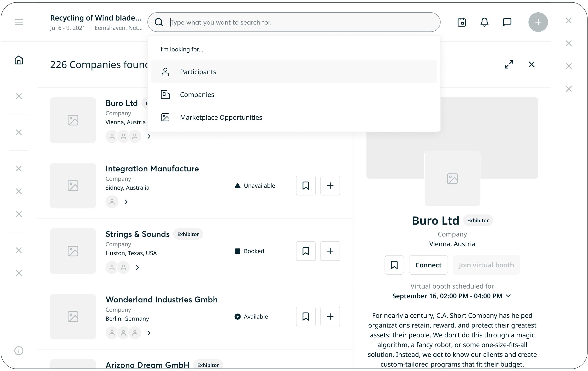Expand the Integration Manufacture participants chevron
Image resolution: width=588 pixels, height=371 pixels.
[126, 202]
